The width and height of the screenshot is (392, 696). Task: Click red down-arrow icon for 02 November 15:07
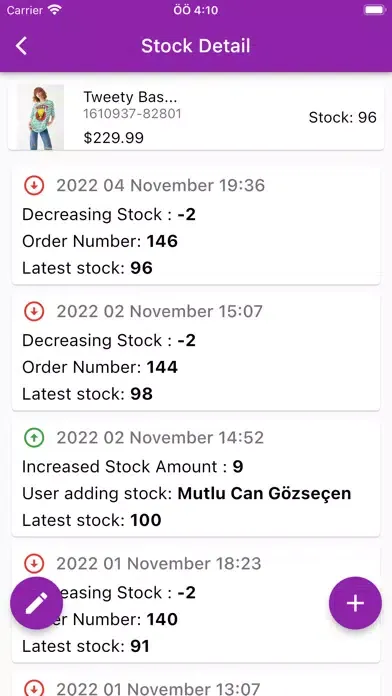[x=34, y=312]
